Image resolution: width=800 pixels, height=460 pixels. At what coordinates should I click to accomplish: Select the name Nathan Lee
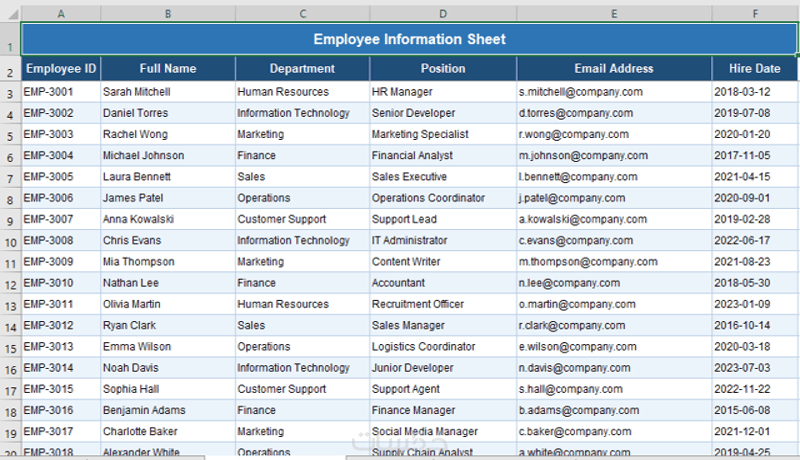pyautogui.click(x=168, y=283)
